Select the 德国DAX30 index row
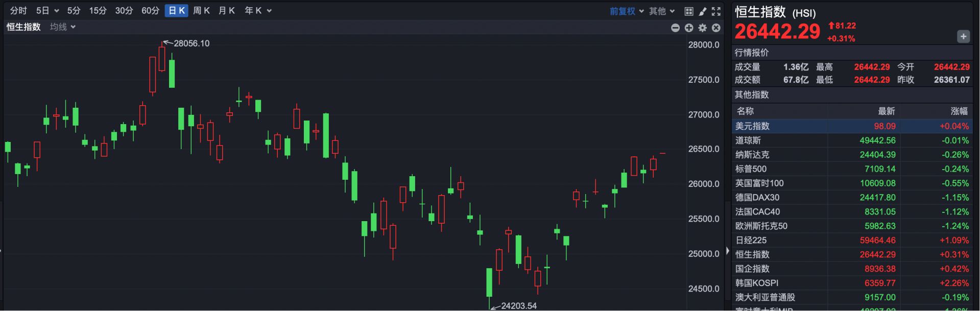980x311 pixels. coord(852,198)
